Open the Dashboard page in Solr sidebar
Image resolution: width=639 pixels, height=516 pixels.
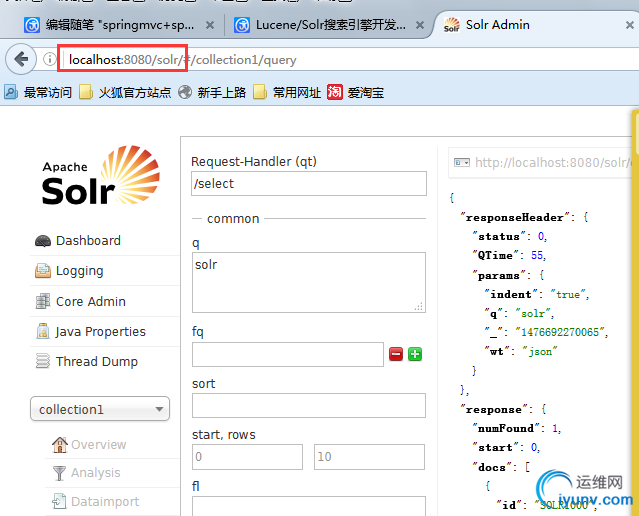click(88, 240)
